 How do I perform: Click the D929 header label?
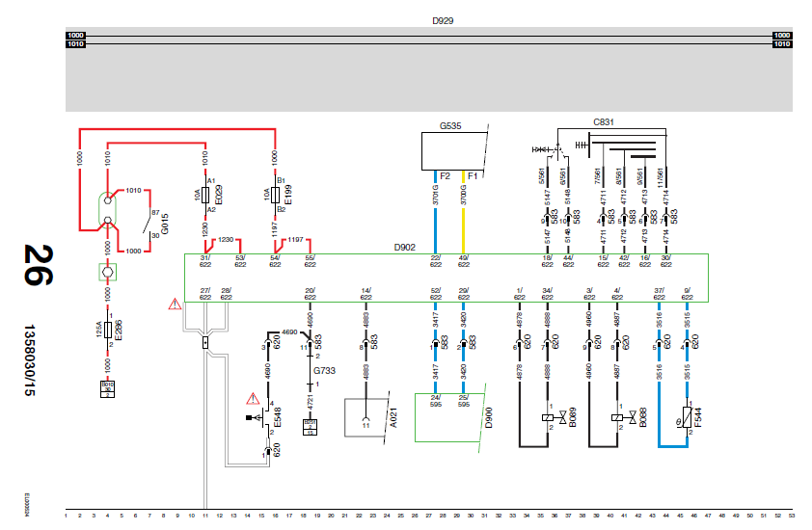click(x=443, y=20)
